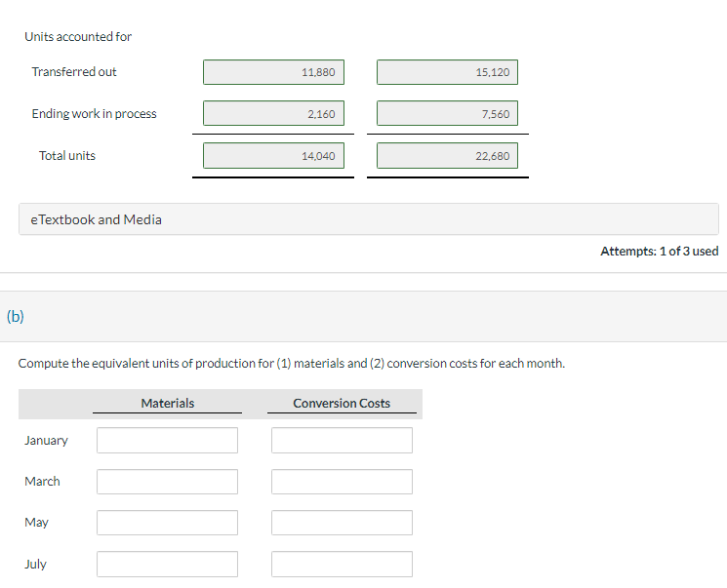This screenshot has width=727, height=588.
Task: Click the (b) section header
Action: (x=363, y=317)
